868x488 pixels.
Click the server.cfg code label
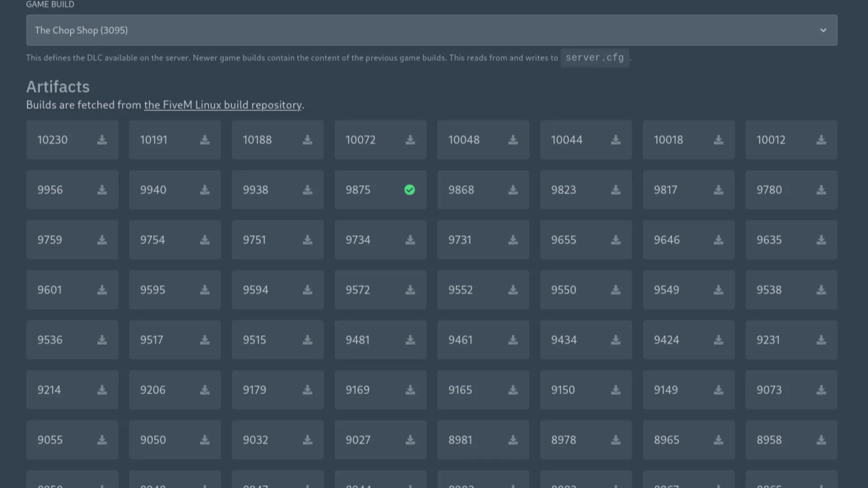point(594,58)
